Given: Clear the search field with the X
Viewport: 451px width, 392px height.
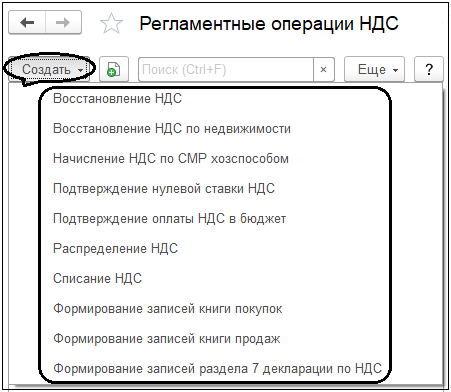Looking at the screenshot, I should tap(323, 70).
